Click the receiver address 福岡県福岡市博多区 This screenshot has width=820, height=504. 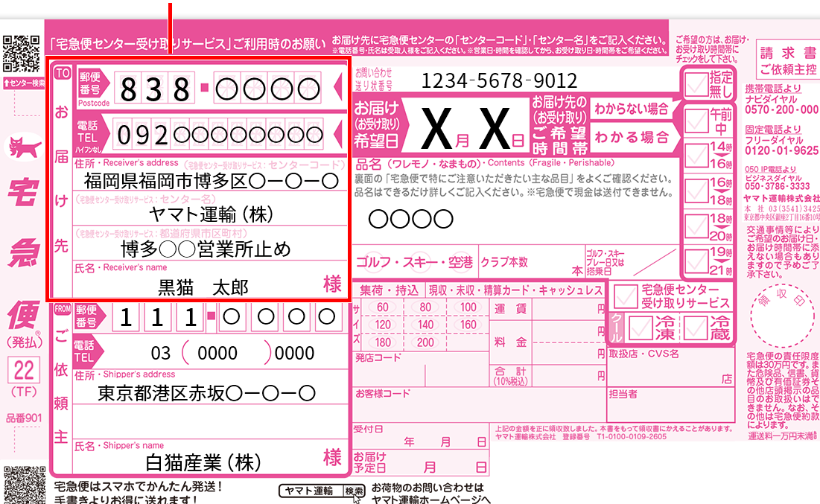click(x=212, y=181)
